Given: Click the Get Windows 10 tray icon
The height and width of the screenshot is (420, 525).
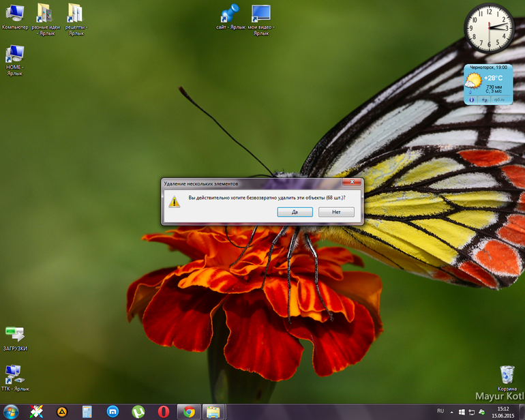Looking at the screenshot, I should click(x=462, y=412).
